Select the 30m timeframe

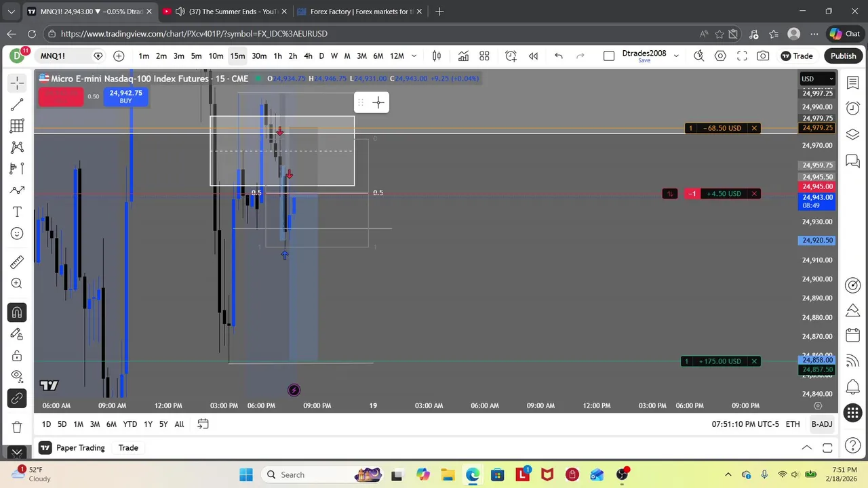[259, 56]
